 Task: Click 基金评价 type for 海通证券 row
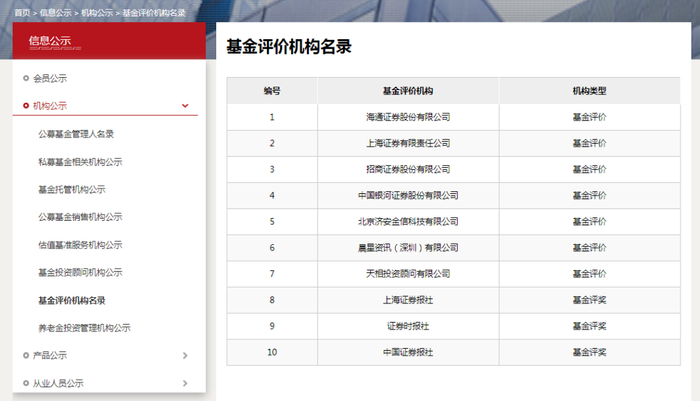[x=590, y=117]
